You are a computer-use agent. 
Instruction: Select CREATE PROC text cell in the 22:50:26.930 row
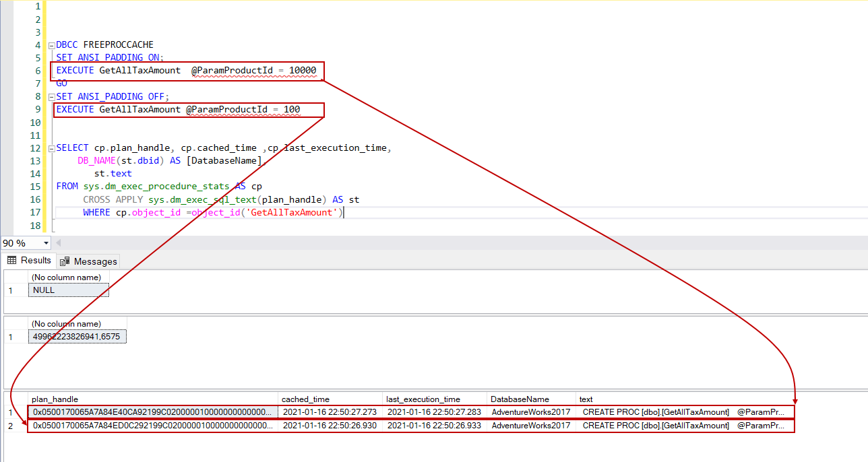pos(686,426)
